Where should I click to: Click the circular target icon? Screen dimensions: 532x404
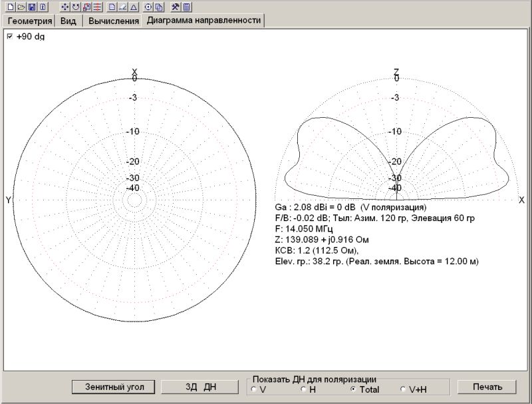click(148, 7)
